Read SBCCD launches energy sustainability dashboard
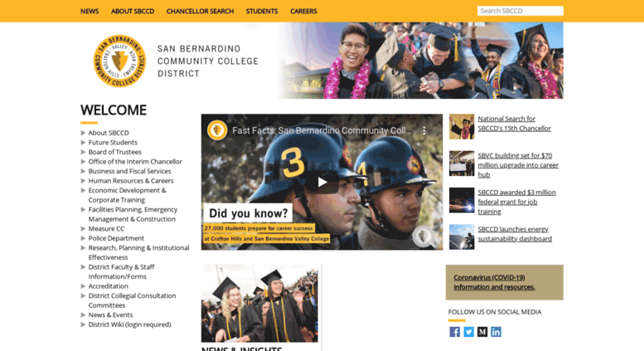Viewport: 644px width, 351px height. click(515, 234)
